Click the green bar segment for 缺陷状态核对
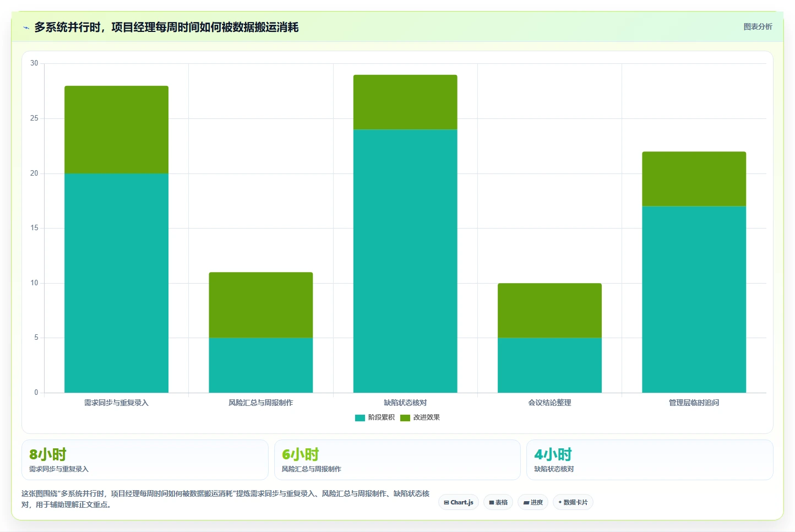 (405, 102)
